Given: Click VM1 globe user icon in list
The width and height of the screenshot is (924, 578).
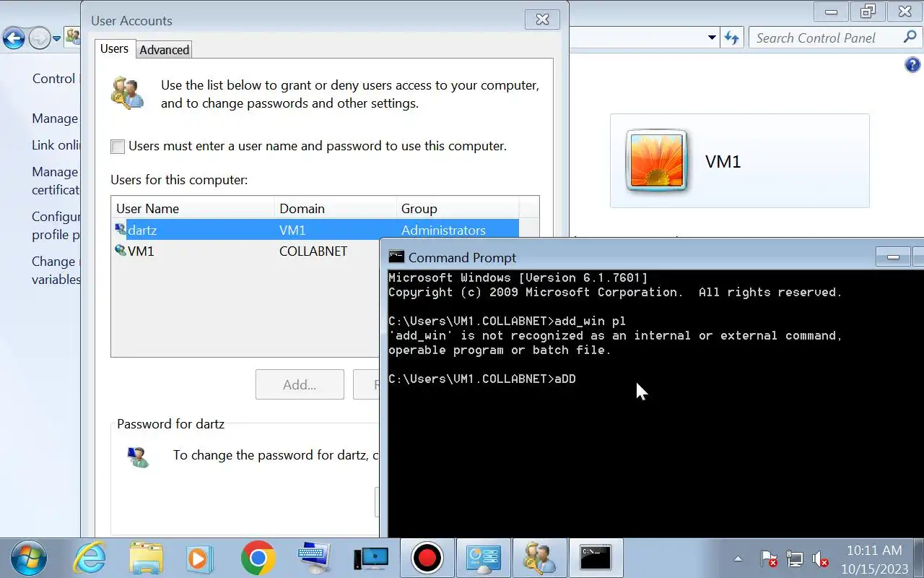Looking at the screenshot, I should click(x=121, y=251).
